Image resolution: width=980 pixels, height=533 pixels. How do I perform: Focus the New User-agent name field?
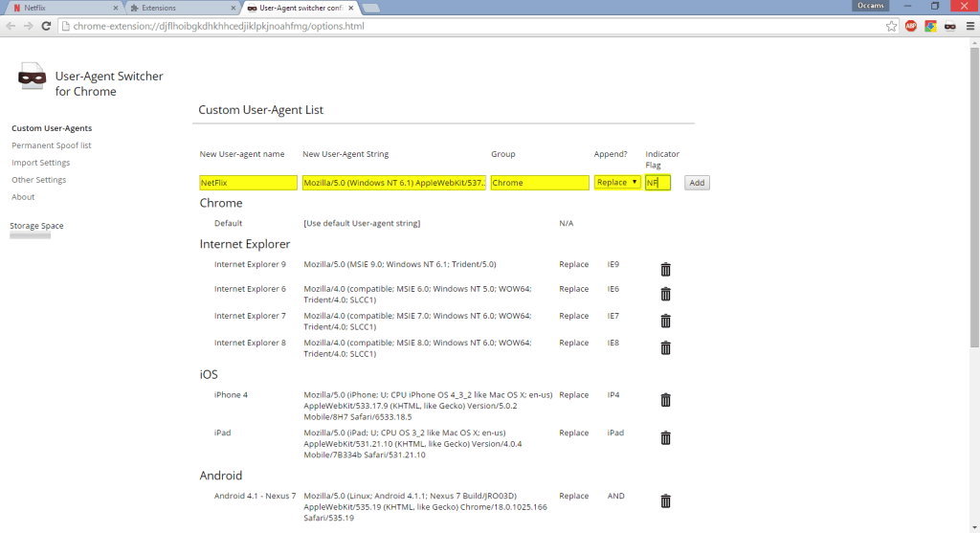click(x=248, y=183)
